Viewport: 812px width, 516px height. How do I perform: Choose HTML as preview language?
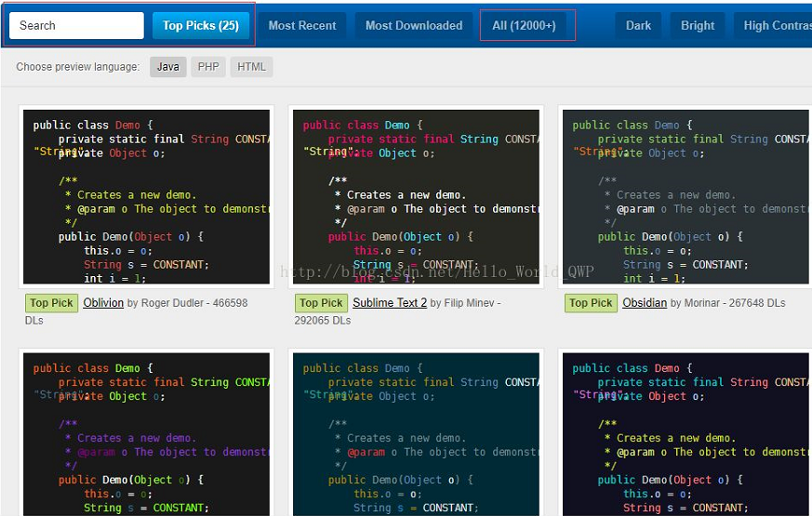click(x=251, y=67)
